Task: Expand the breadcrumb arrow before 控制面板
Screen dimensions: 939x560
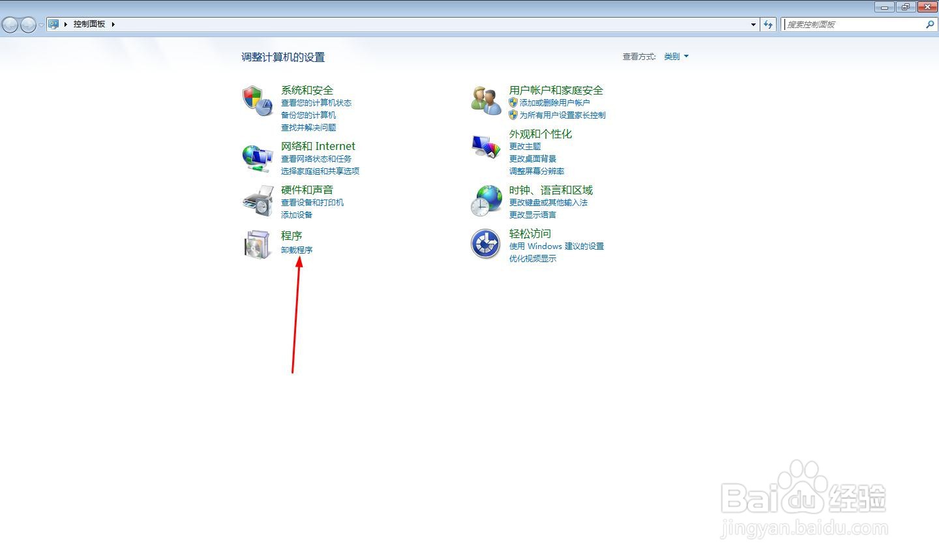Action: [x=66, y=24]
